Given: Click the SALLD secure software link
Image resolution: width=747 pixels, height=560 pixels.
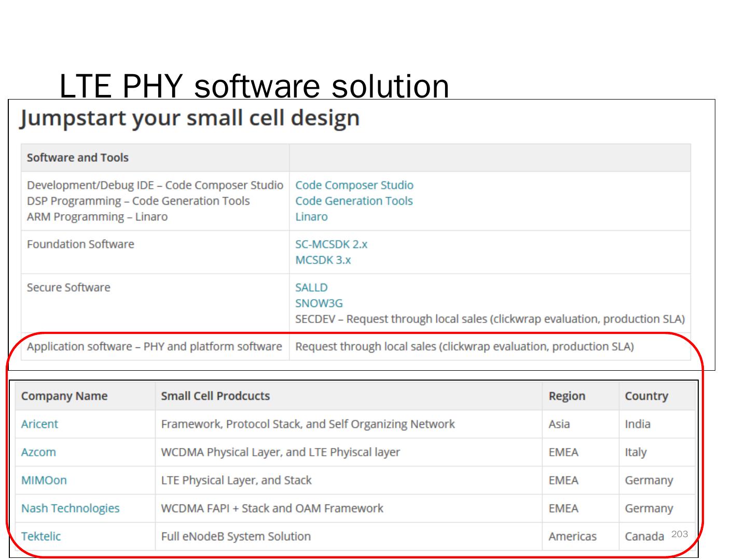Looking at the screenshot, I should pos(311,287).
